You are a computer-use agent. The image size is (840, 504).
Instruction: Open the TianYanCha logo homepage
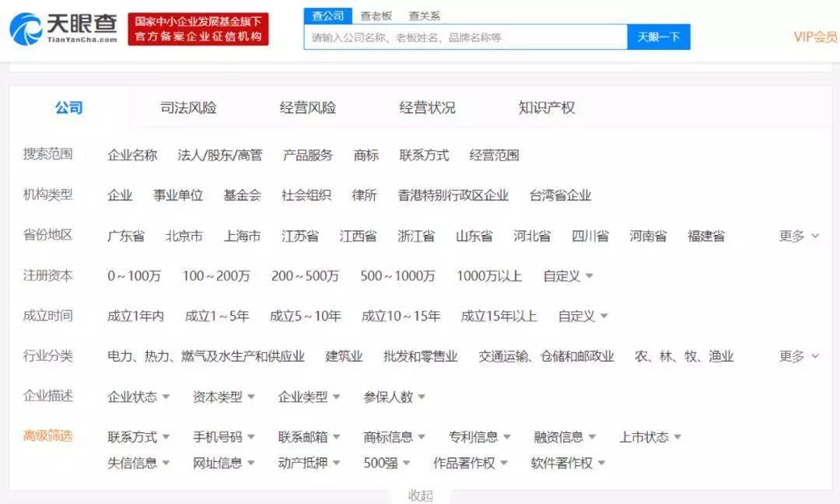(63, 28)
